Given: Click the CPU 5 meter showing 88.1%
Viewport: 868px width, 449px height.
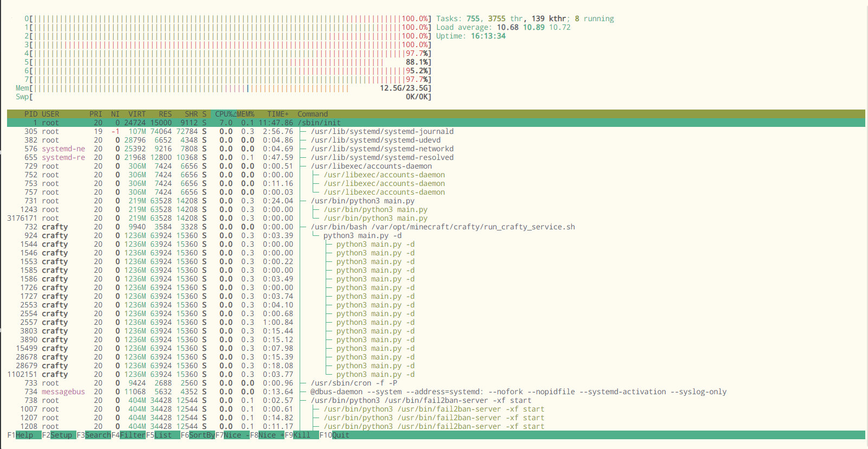Looking at the screenshot, I should click(x=228, y=62).
